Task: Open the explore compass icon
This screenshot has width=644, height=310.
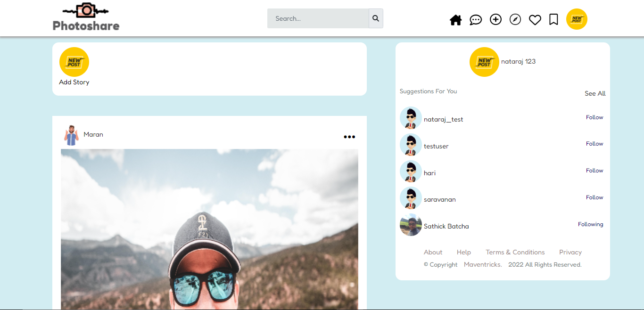Action: click(x=515, y=19)
